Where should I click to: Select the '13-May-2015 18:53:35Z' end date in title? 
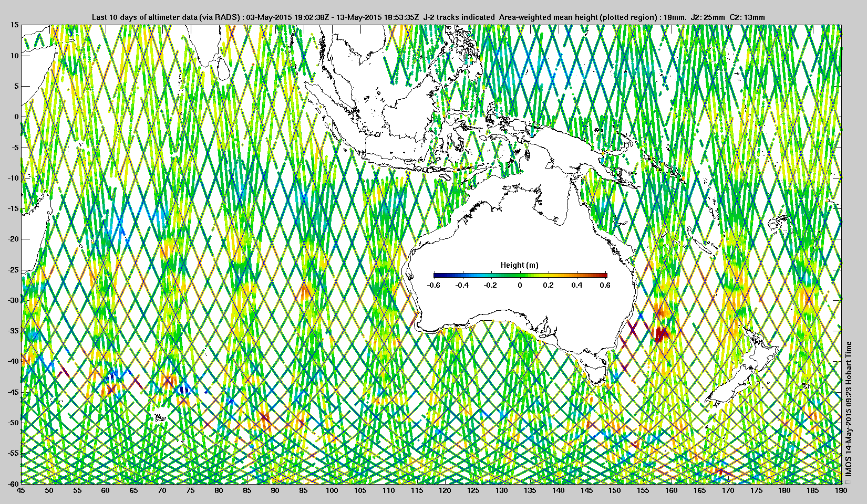(377, 17)
